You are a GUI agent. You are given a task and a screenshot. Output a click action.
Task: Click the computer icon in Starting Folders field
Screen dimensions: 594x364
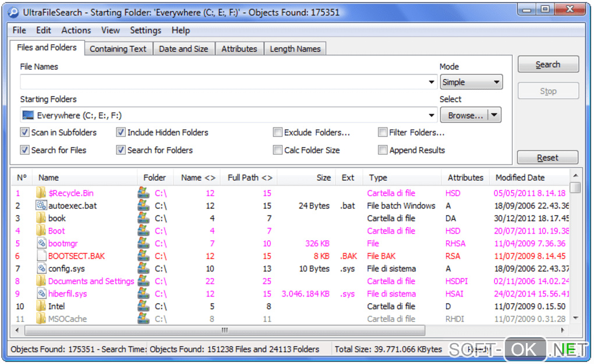[28, 115]
